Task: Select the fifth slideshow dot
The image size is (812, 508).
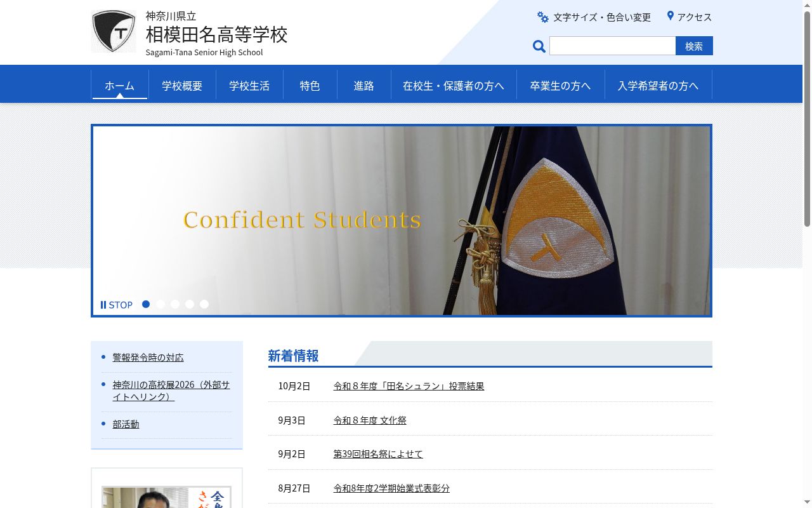Action: coord(204,304)
